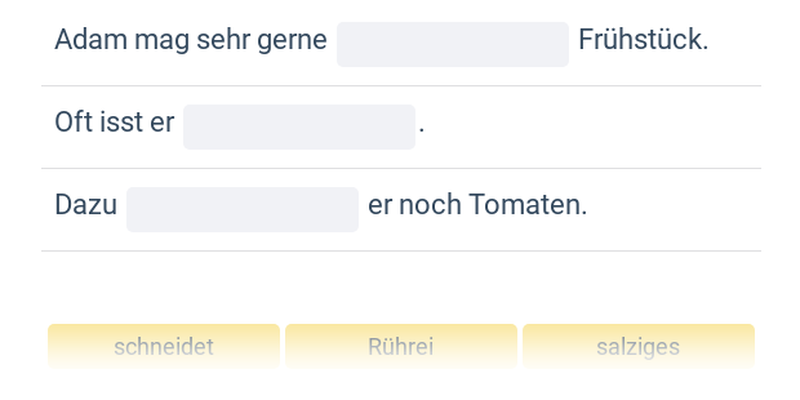Viewport: 800px width, 400px height.
Task: Click the word 'Frühstück'
Action: 643,42
